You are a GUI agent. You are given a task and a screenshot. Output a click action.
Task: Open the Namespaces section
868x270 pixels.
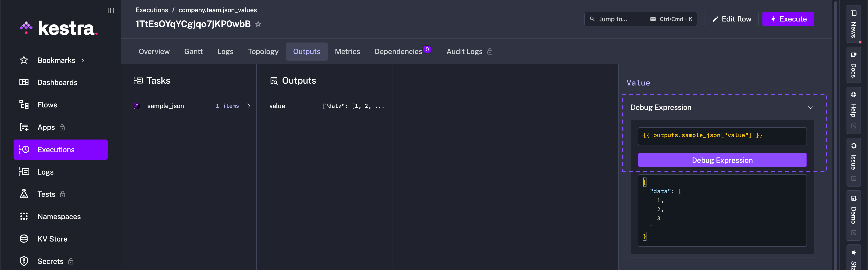pyautogui.click(x=59, y=216)
